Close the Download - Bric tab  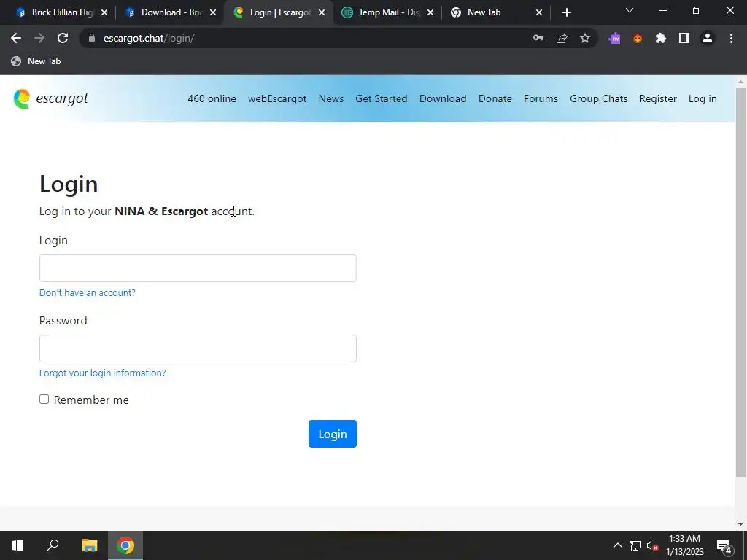pyautogui.click(x=213, y=12)
